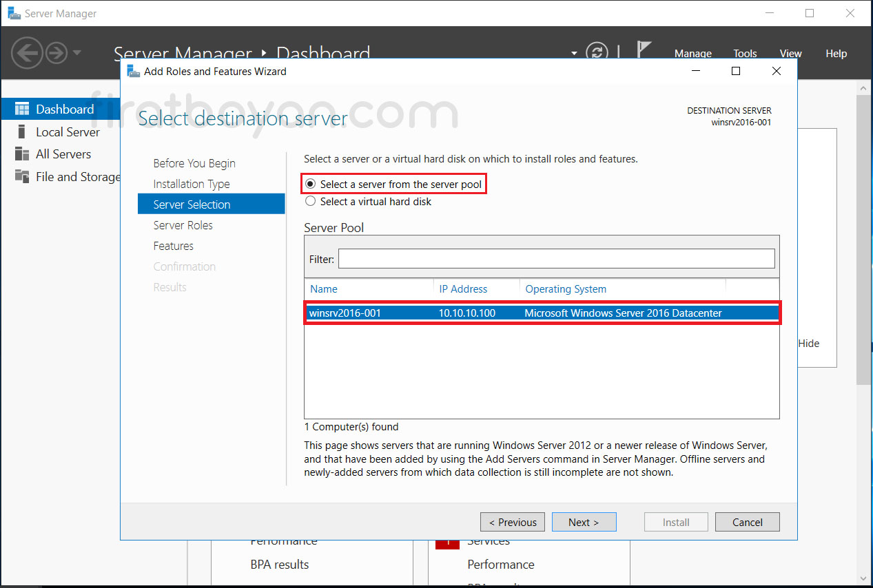Click scrollbar up arrow in Server Manager
Viewport: 873px width, 588px height.
pyautogui.click(x=863, y=87)
